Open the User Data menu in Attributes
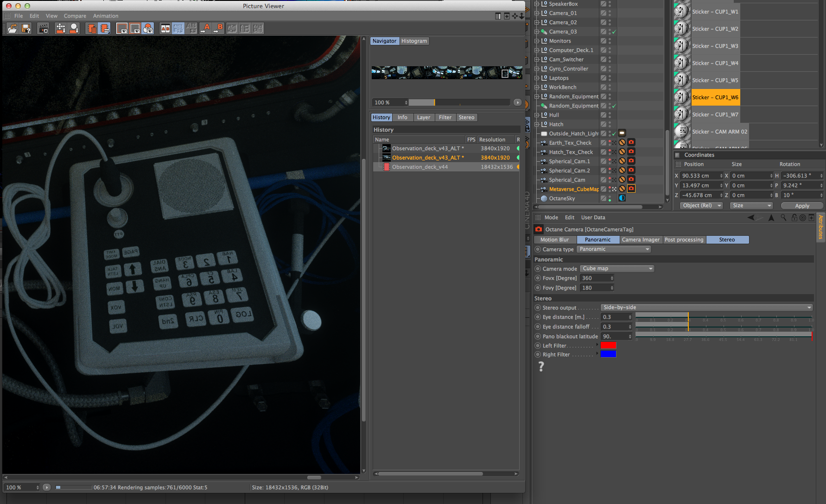The width and height of the screenshot is (826, 504). coord(593,217)
